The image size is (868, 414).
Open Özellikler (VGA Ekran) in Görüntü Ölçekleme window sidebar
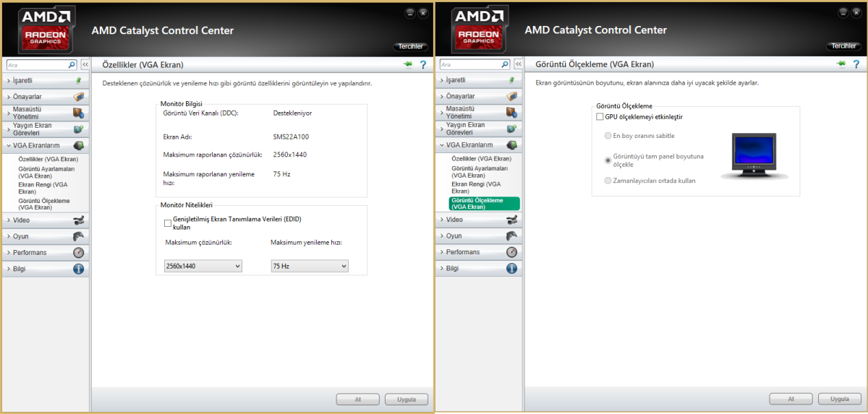480,158
